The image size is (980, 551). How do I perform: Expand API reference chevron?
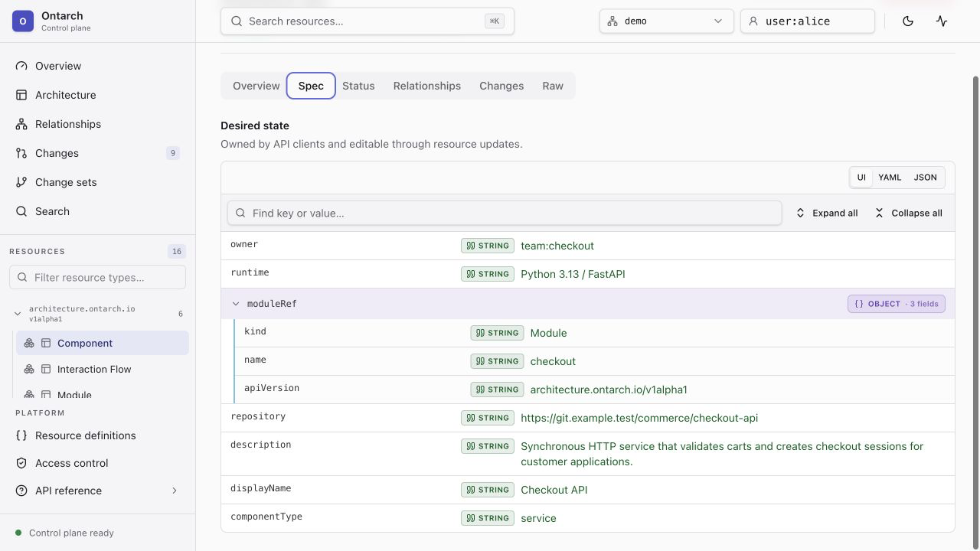coord(174,491)
